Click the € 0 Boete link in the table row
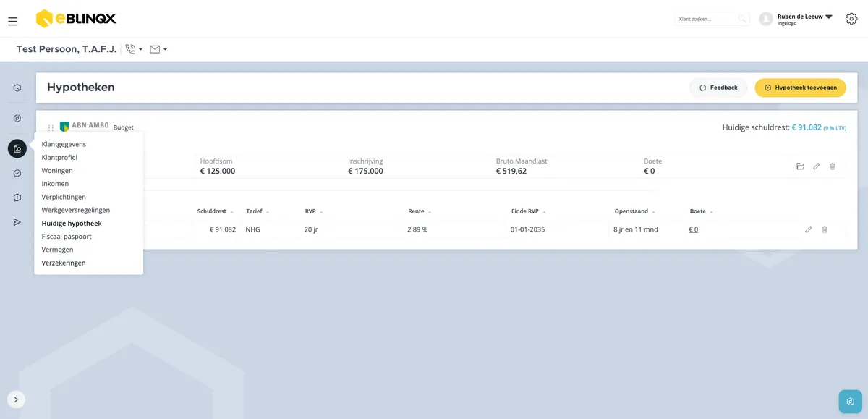The height and width of the screenshot is (419, 868). click(693, 229)
